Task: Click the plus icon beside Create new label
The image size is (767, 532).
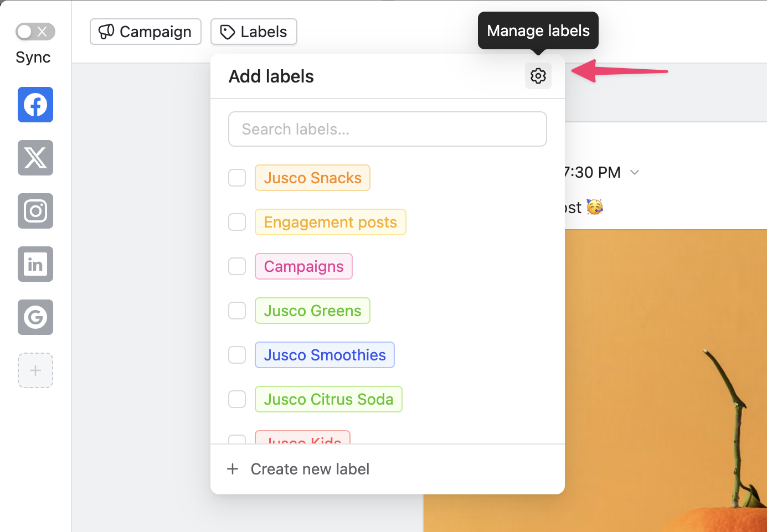Action: 233,469
